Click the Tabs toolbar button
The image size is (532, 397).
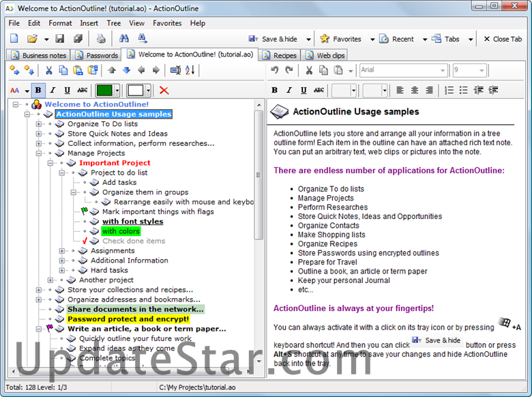point(446,39)
